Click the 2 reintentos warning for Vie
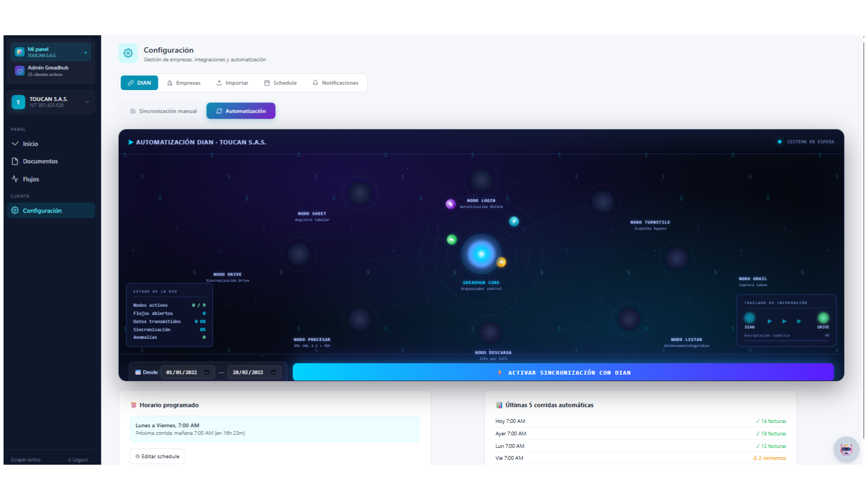This screenshot has width=868, height=488. [x=769, y=458]
